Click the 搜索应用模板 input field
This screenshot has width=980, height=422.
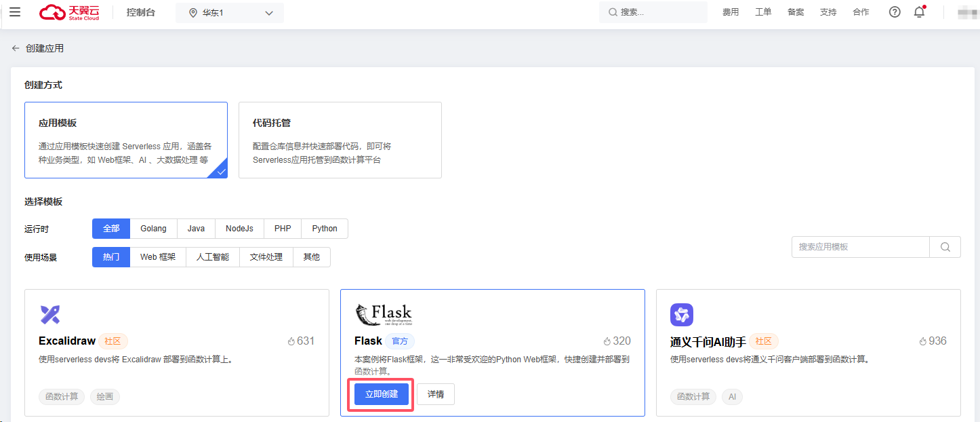861,247
